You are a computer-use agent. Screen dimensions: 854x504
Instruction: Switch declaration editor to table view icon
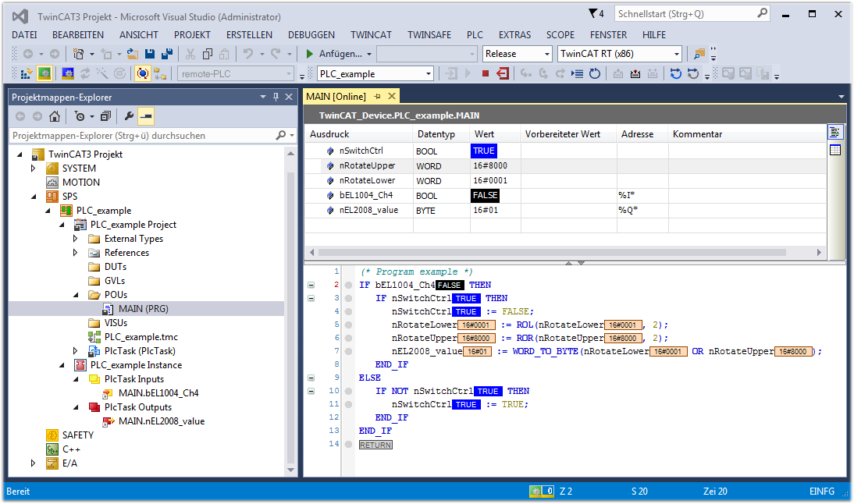pyautogui.click(x=835, y=150)
